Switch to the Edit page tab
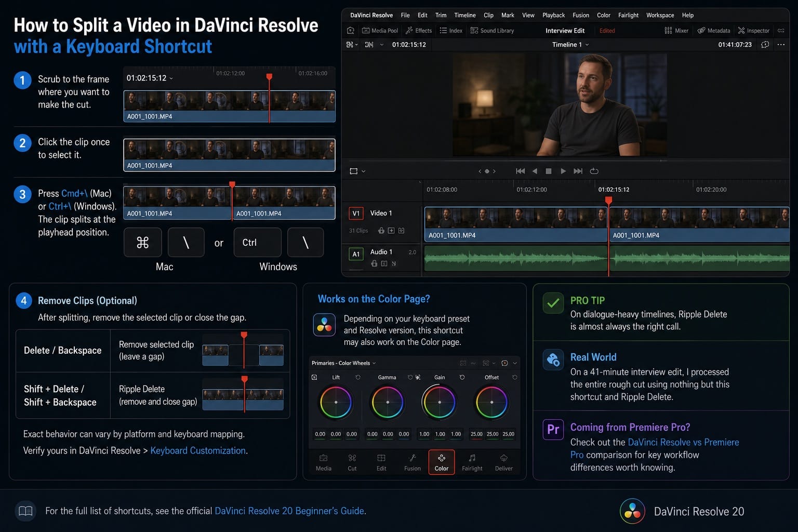The width and height of the screenshot is (798, 532). [381, 462]
